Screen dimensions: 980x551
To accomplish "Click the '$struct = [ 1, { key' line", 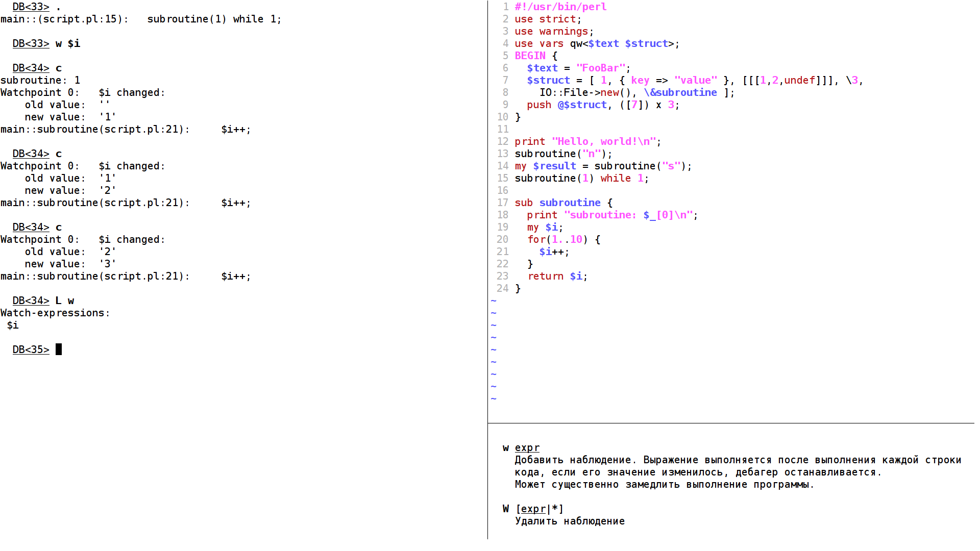I will pos(695,80).
